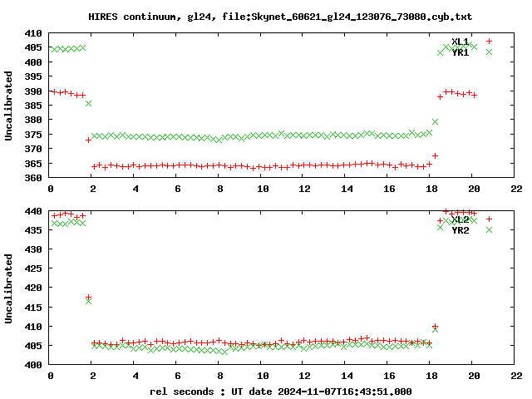Click the green cross marker beside the YR2 legend label
This screenshot has height=399, width=532.
pyautogui.click(x=489, y=229)
